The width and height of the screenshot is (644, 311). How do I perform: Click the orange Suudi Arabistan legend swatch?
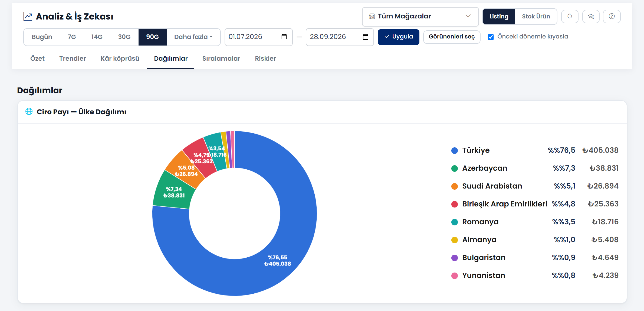(x=455, y=186)
